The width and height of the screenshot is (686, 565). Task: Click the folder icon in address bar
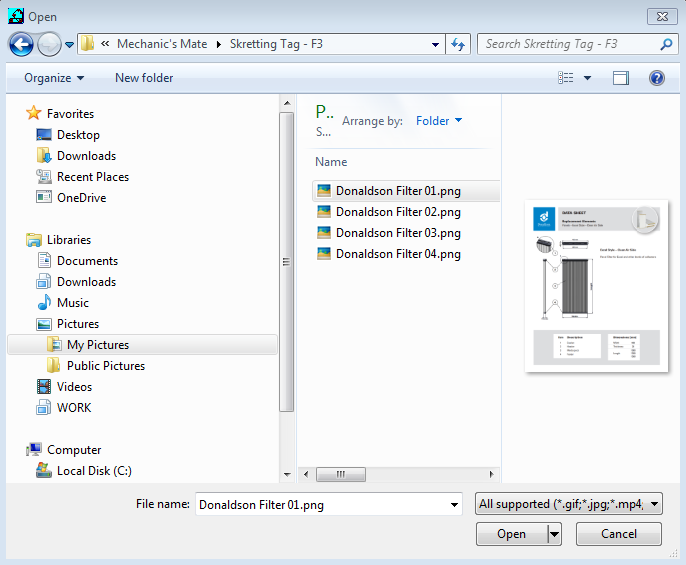(88, 44)
